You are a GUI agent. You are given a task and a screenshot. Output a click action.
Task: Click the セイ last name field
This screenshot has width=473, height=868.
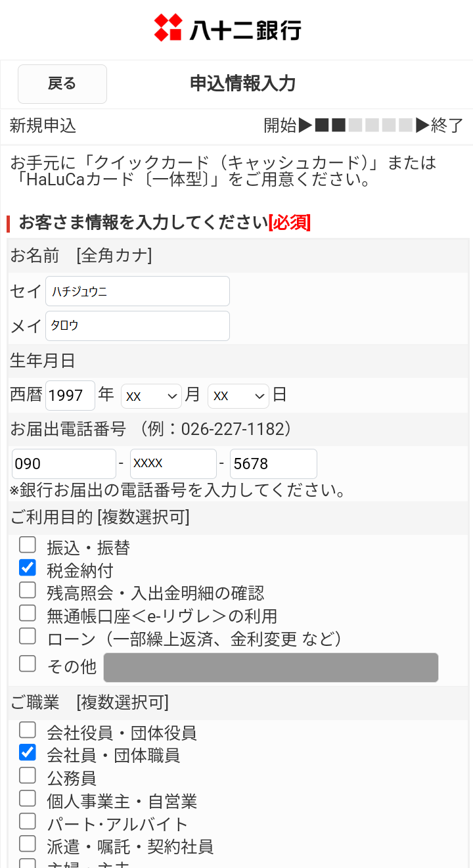point(137,291)
